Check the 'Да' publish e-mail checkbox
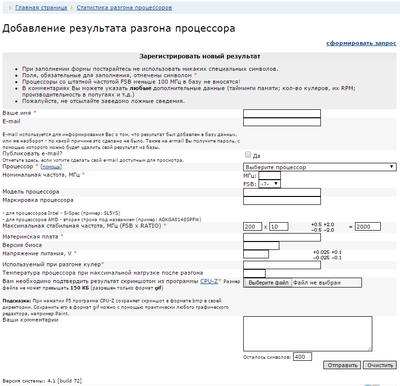This screenshot has height=386, width=400. coord(248,154)
